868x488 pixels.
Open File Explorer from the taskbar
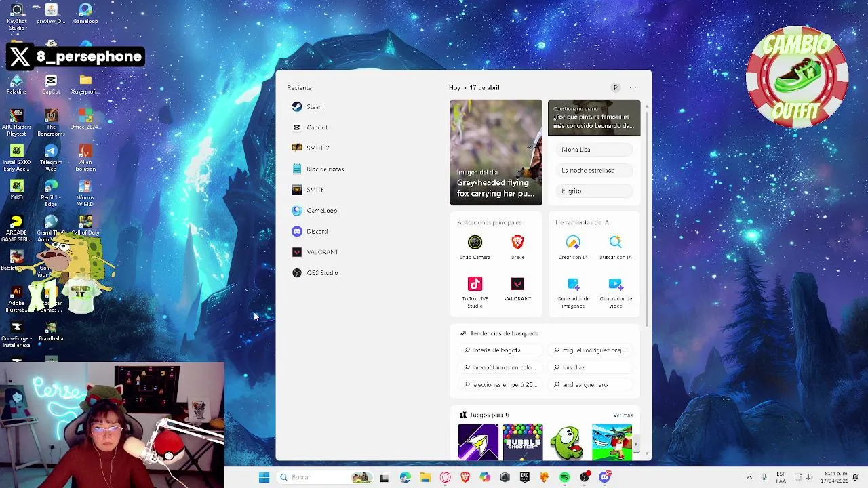[425, 477]
